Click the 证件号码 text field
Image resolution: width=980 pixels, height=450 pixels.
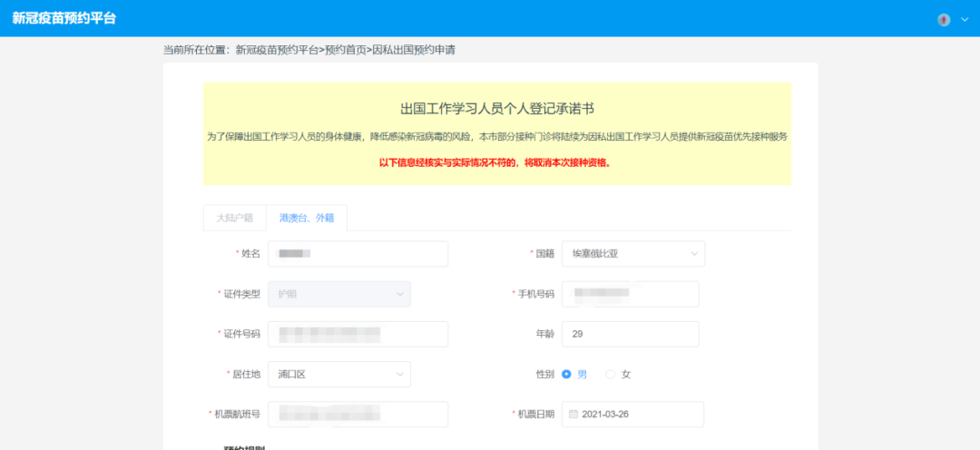[358, 334]
